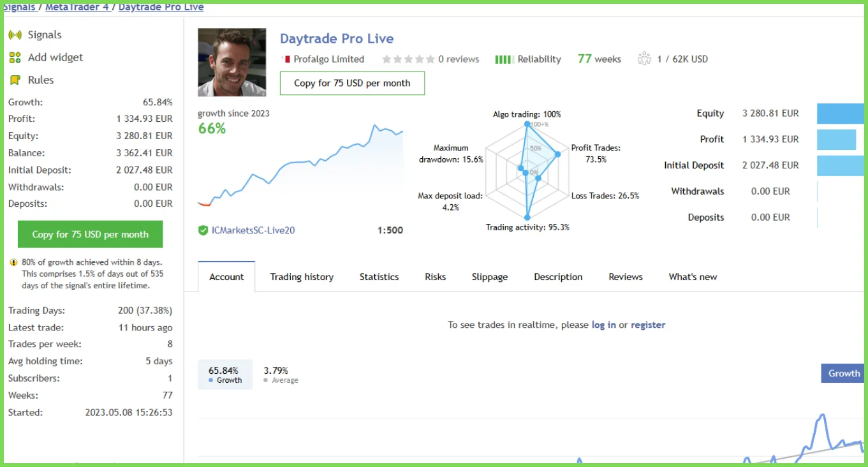868x467 pixels.
Task: Click the subscribers people icon
Action: click(644, 59)
